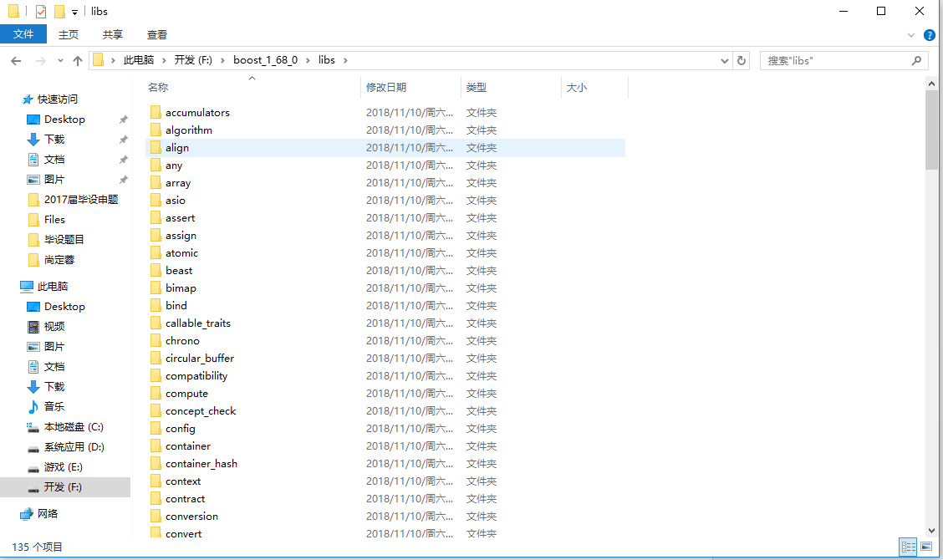943x560 pixels.
Task: Click the search magnifier in search box
Action: coord(917,59)
